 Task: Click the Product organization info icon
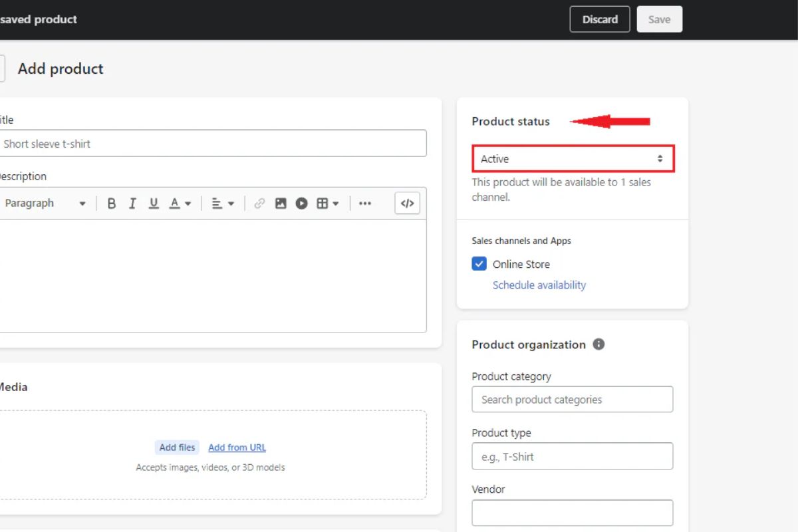(x=598, y=344)
